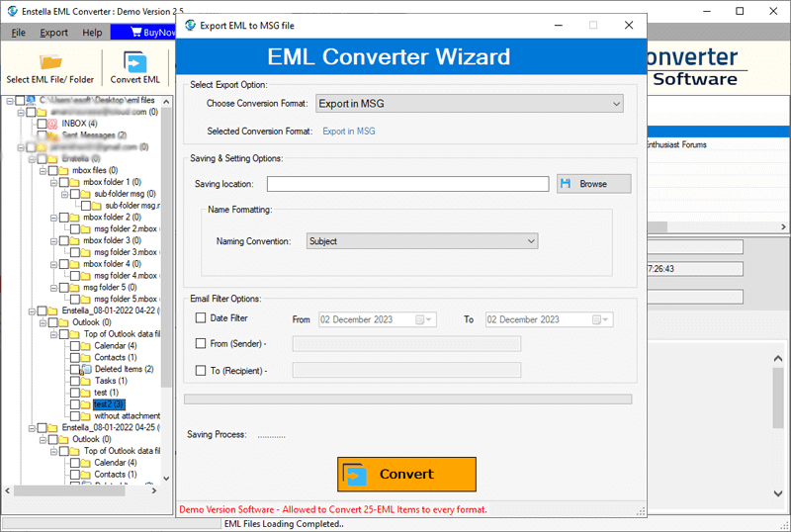Open the Choose Conversion Format dropdown

(x=469, y=103)
